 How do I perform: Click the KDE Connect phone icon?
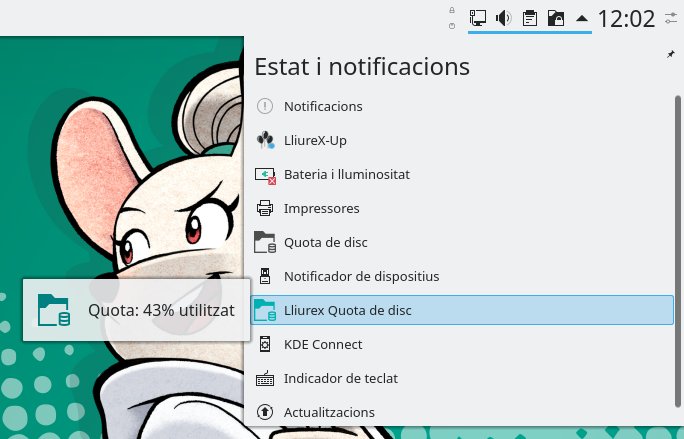265,344
